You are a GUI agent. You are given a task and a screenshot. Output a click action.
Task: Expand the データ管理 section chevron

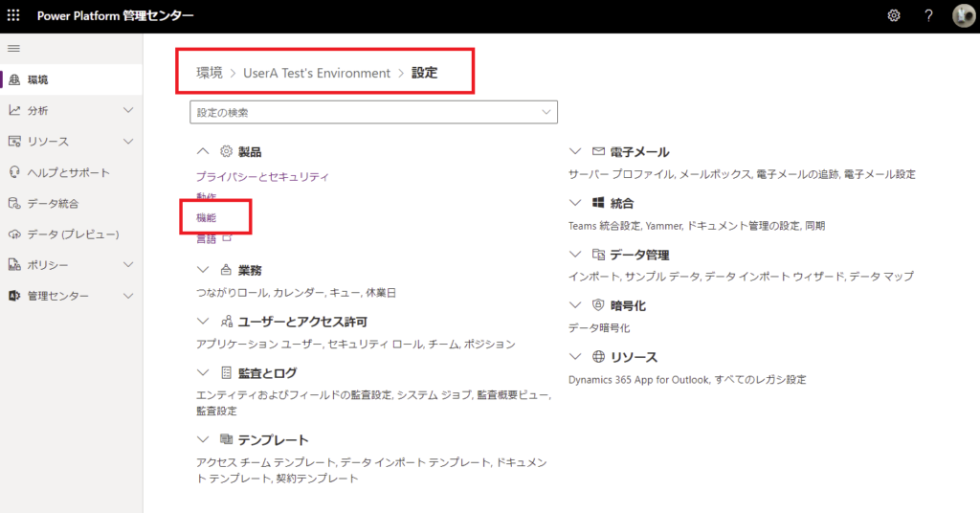(575, 255)
